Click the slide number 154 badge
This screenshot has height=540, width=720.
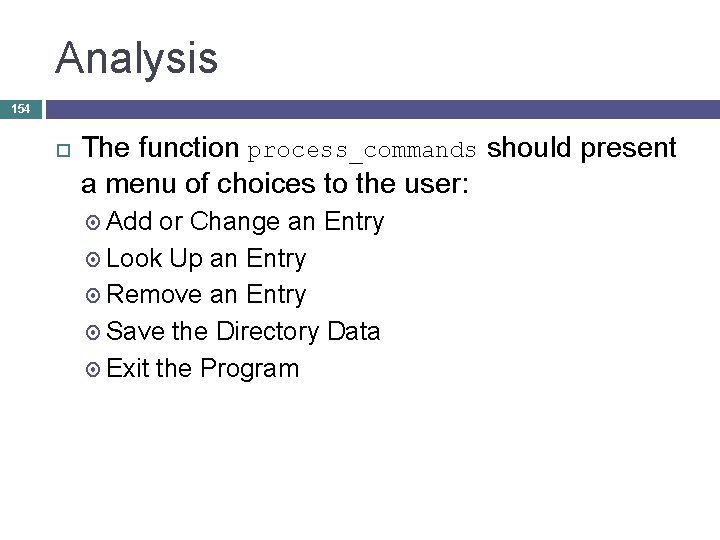(21, 108)
